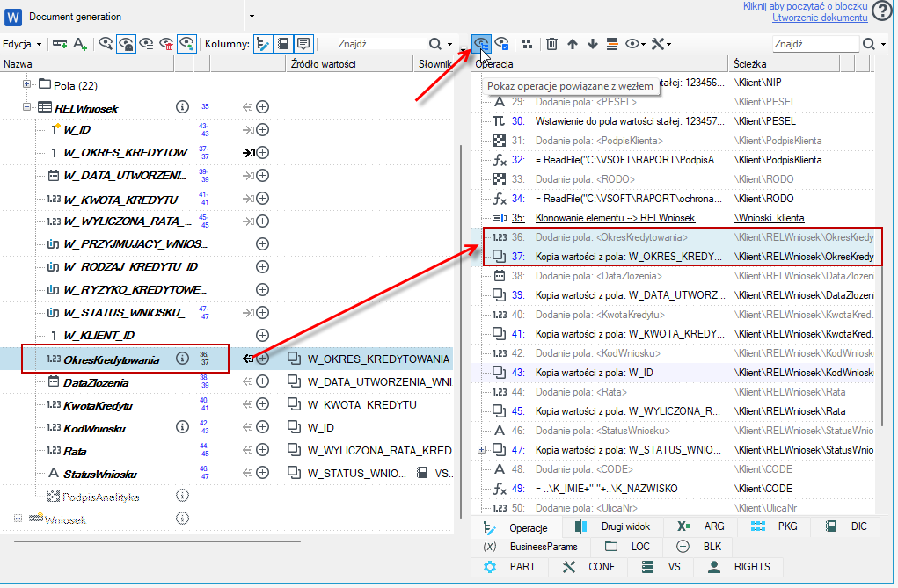Open link 'Kliknij aby począć o bloczku'
The height and width of the screenshot is (588, 898).
coord(805,6)
